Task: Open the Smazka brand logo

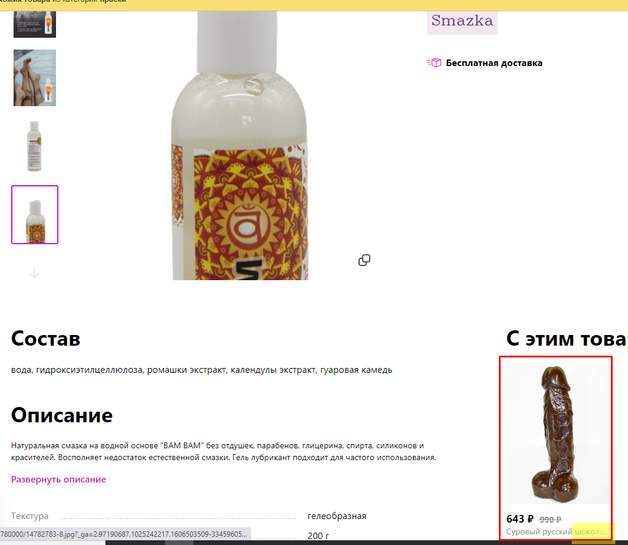Action: [462, 22]
